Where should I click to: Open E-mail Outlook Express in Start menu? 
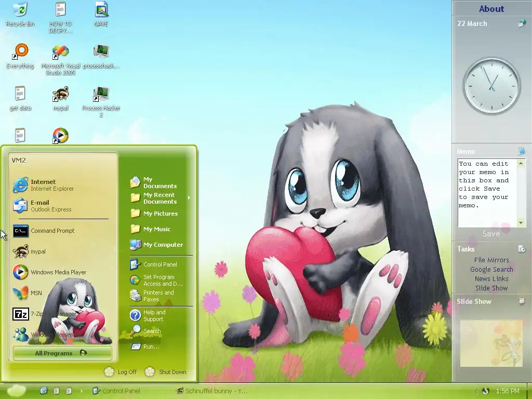coord(63,206)
